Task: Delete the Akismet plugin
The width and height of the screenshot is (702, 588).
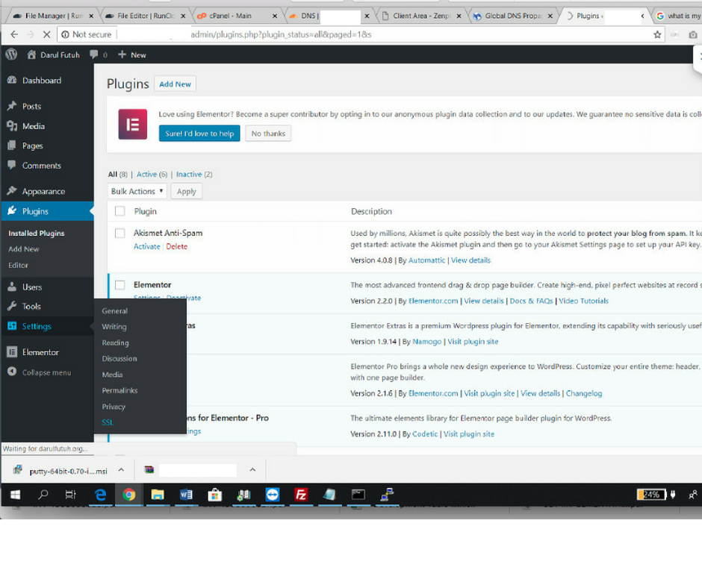Action: tap(177, 246)
